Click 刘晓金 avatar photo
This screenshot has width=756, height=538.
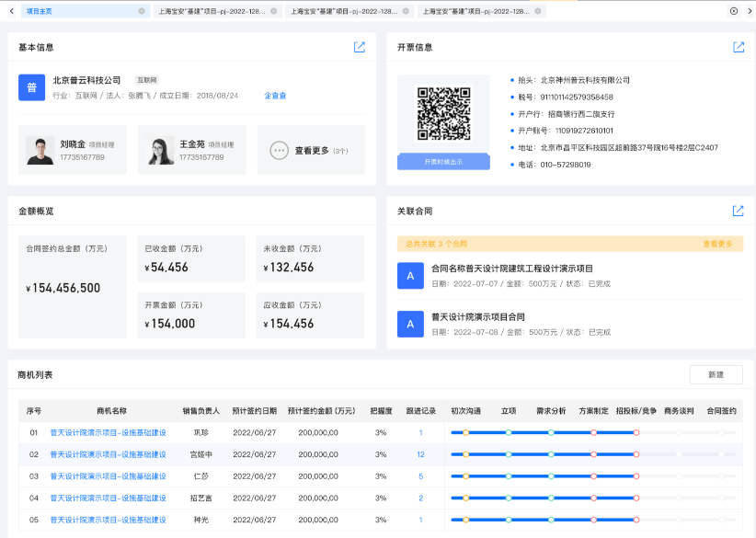40,150
